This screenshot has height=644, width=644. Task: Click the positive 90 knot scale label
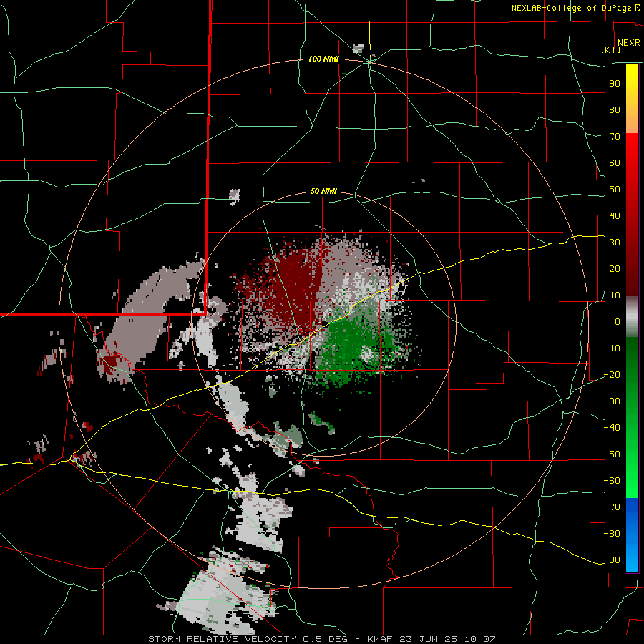tap(615, 84)
